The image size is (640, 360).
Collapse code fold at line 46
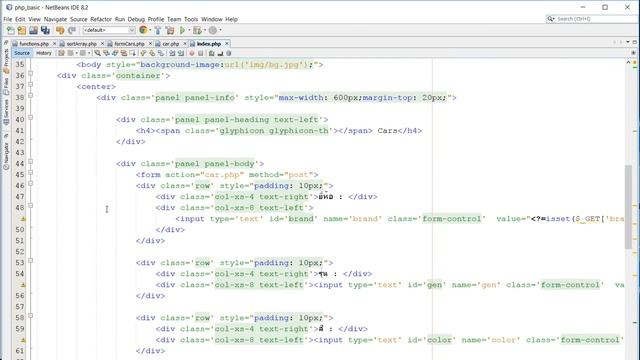click(x=31, y=184)
